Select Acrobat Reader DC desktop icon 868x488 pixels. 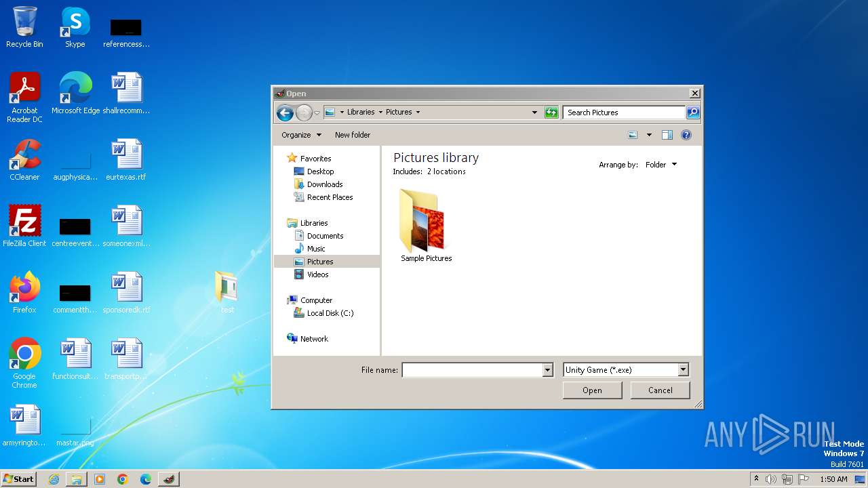pos(24,98)
